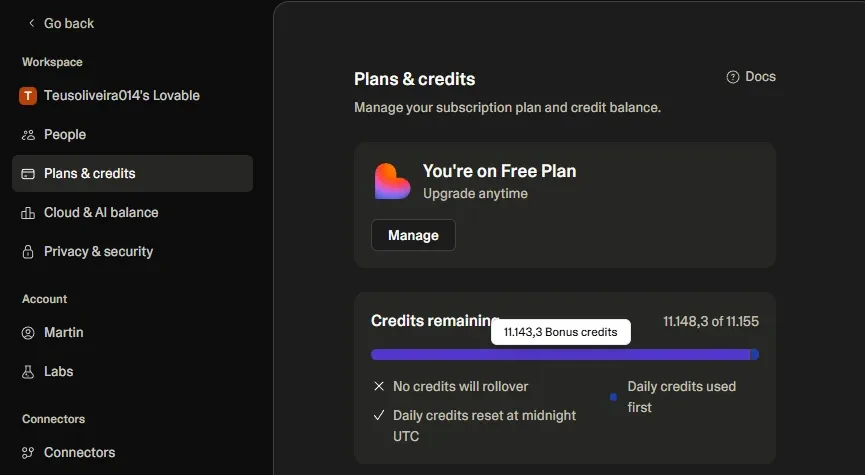
Task: Open the People menu item
Action: click(x=65, y=135)
